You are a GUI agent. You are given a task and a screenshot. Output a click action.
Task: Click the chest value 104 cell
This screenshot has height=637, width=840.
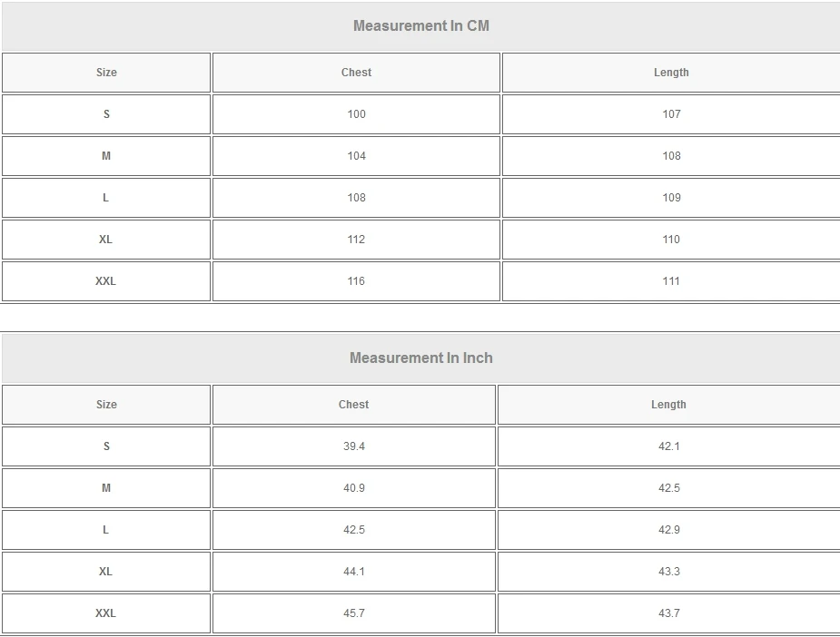click(x=356, y=156)
